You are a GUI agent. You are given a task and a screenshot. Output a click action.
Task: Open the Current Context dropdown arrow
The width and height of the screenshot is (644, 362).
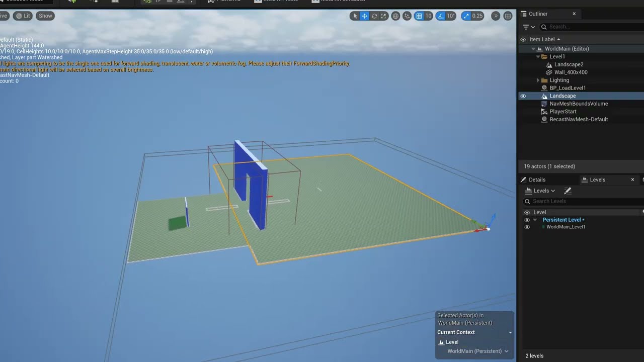coord(510,332)
